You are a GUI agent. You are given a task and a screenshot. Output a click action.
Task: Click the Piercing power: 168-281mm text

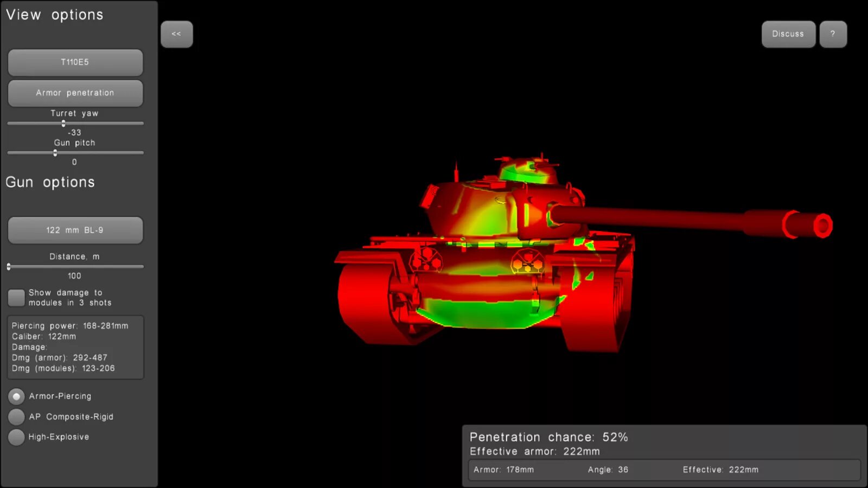pyautogui.click(x=70, y=326)
